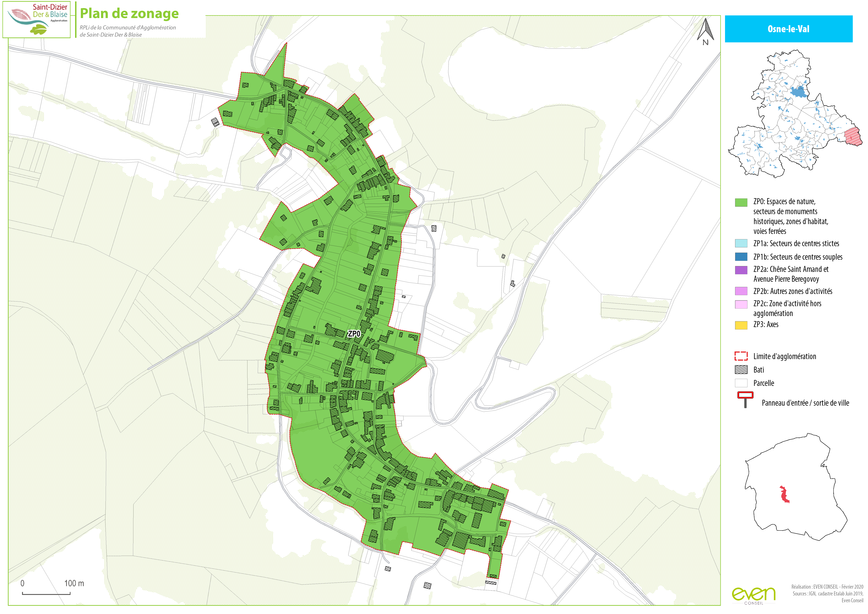The height and width of the screenshot is (614, 868).
Task: Click the ZP1b blue legend swatch
Action: [x=741, y=257]
